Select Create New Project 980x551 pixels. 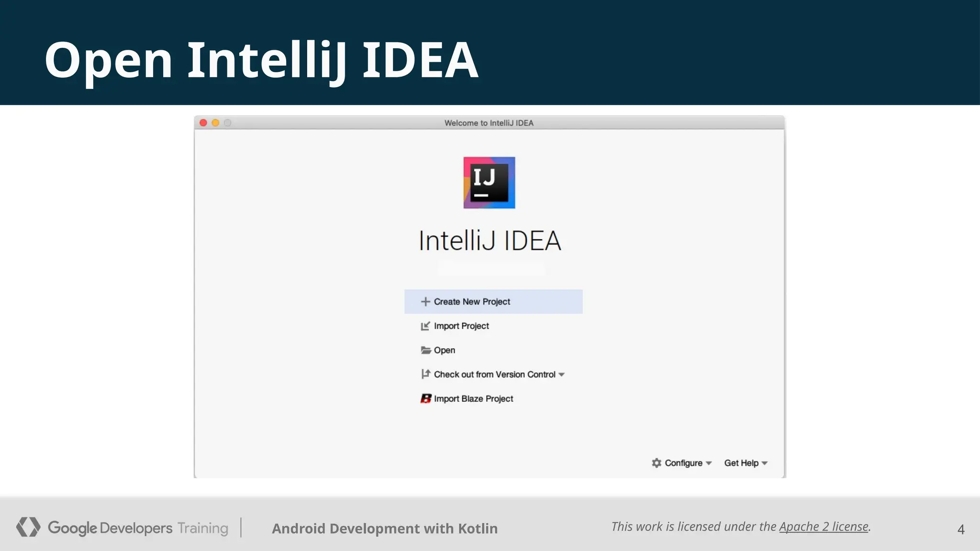493,302
